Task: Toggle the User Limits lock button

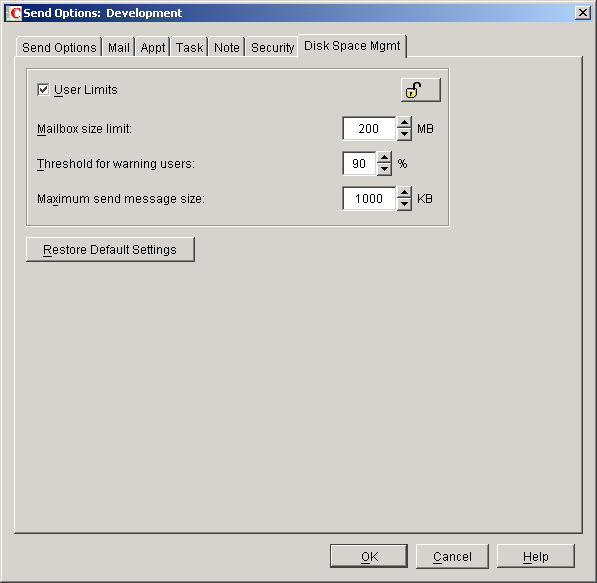Action: coord(421,90)
